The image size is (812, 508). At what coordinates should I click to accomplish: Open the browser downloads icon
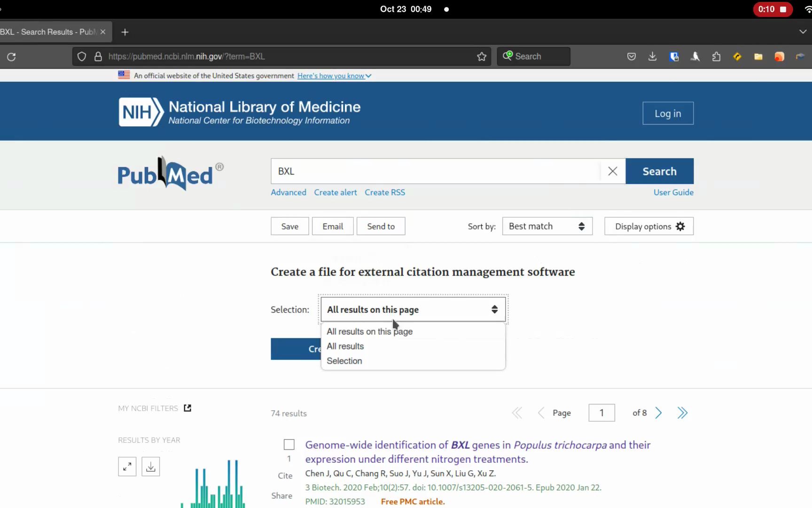pos(653,56)
